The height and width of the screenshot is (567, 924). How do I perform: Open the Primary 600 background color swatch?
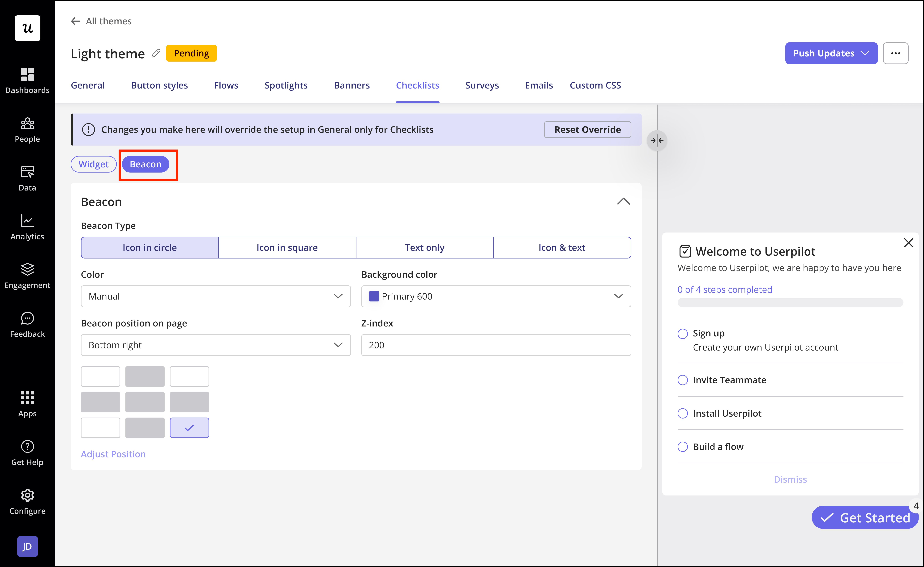pos(374,296)
